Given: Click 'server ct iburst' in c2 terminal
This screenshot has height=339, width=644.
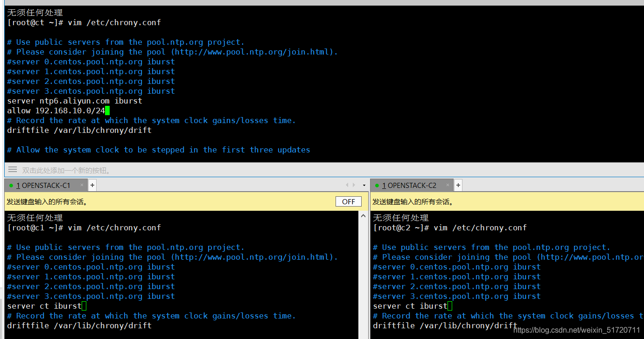Looking at the screenshot, I should pos(410,306).
